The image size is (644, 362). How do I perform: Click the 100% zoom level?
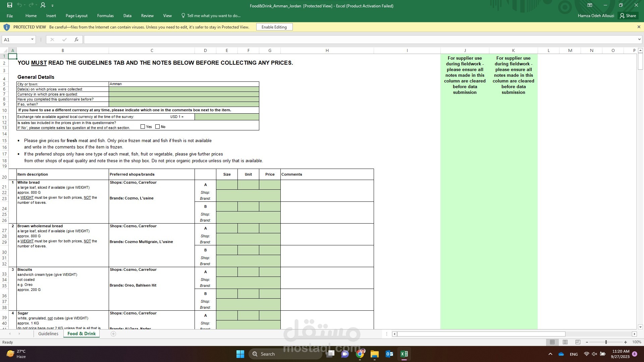click(637, 342)
